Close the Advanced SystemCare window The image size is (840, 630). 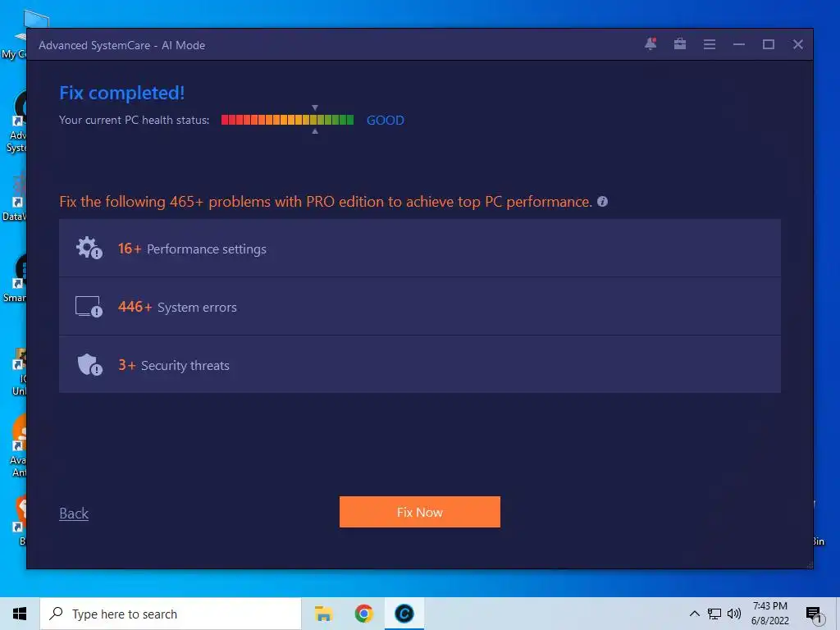(797, 44)
